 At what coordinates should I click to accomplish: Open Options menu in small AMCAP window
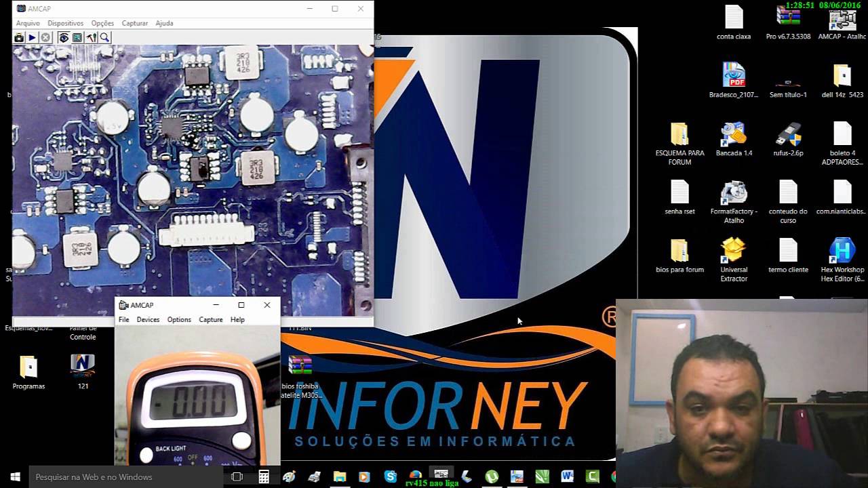[x=179, y=319]
